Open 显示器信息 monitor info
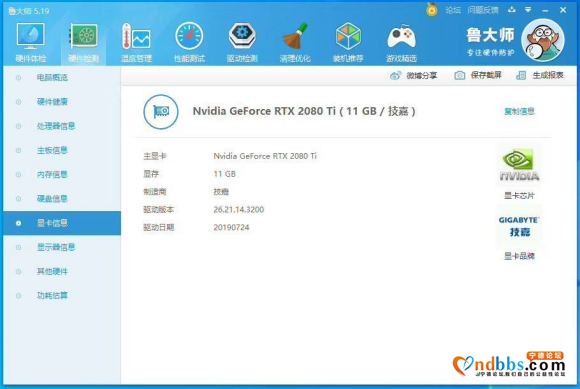 point(56,247)
